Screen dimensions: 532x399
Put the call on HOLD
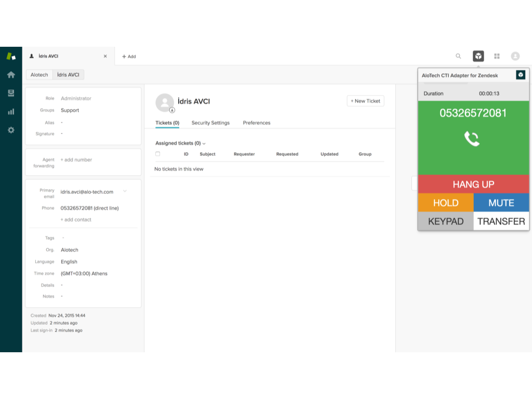446,203
